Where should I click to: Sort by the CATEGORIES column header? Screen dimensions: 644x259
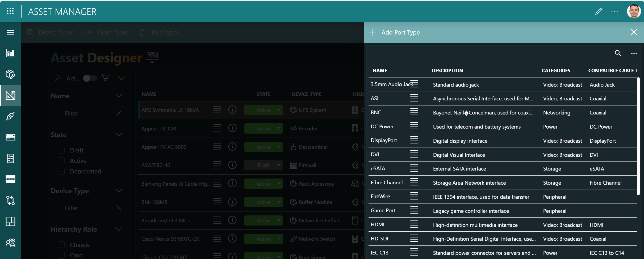[x=556, y=71]
